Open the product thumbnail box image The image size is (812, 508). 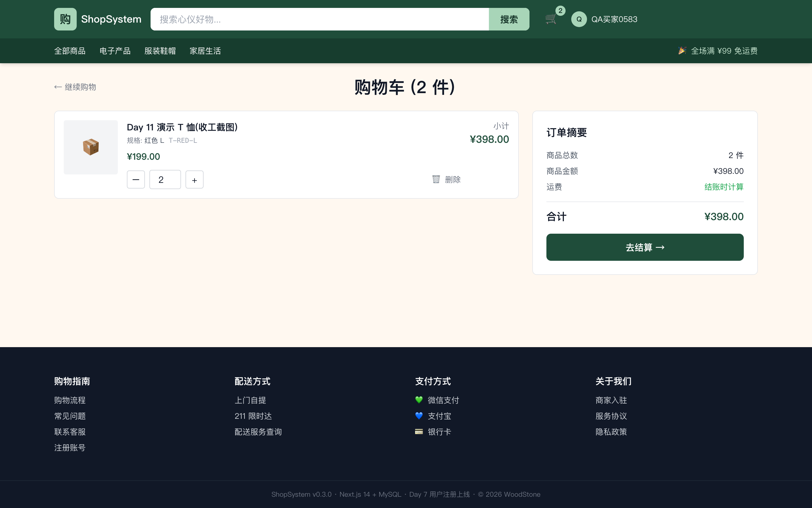click(91, 147)
